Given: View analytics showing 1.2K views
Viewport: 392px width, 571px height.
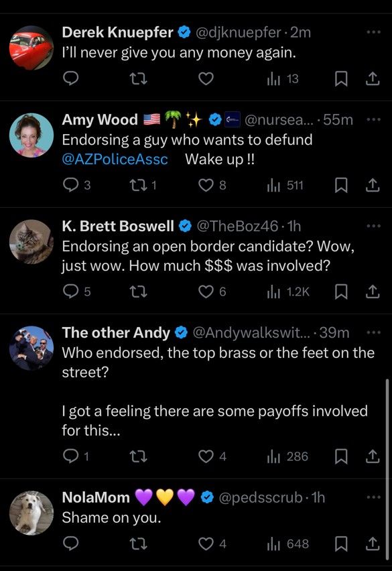Looking at the screenshot, I should point(288,292).
